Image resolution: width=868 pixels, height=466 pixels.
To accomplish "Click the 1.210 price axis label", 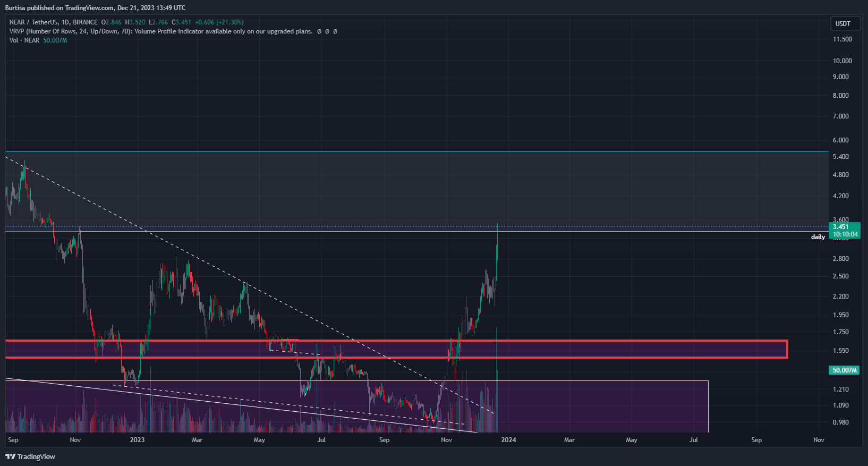I will coord(841,389).
